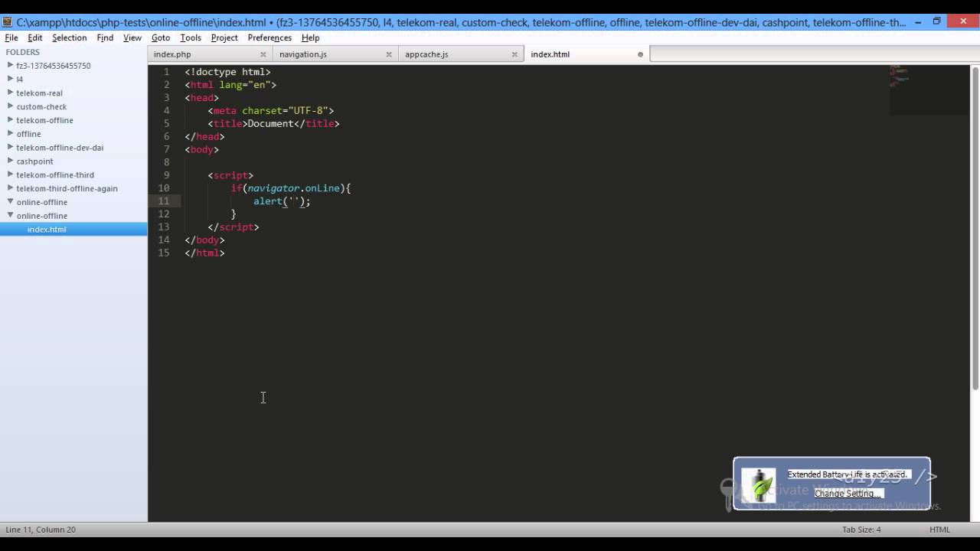Click the doctype html line

pyautogui.click(x=227, y=72)
